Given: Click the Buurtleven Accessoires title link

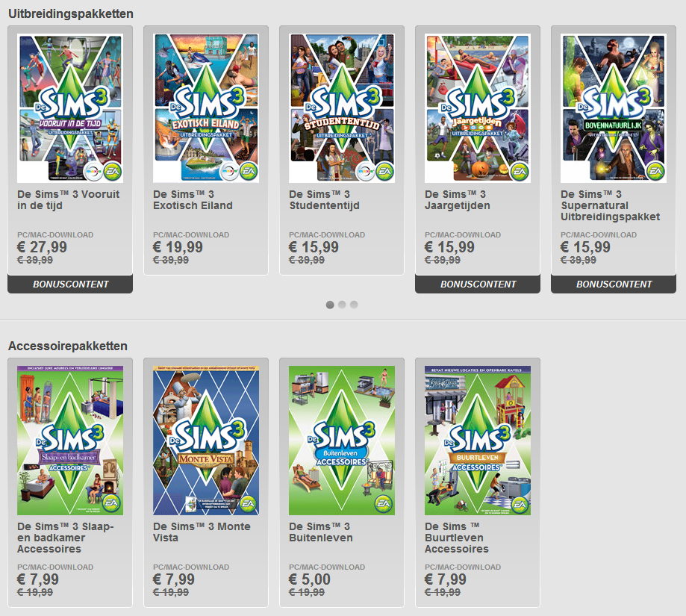Looking at the screenshot, I should (x=457, y=538).
